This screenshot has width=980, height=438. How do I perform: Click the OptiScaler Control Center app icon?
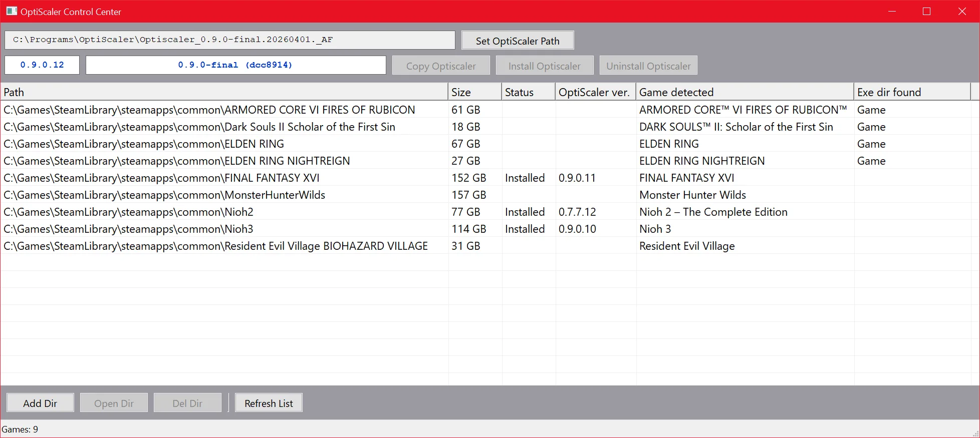(12, 11)
